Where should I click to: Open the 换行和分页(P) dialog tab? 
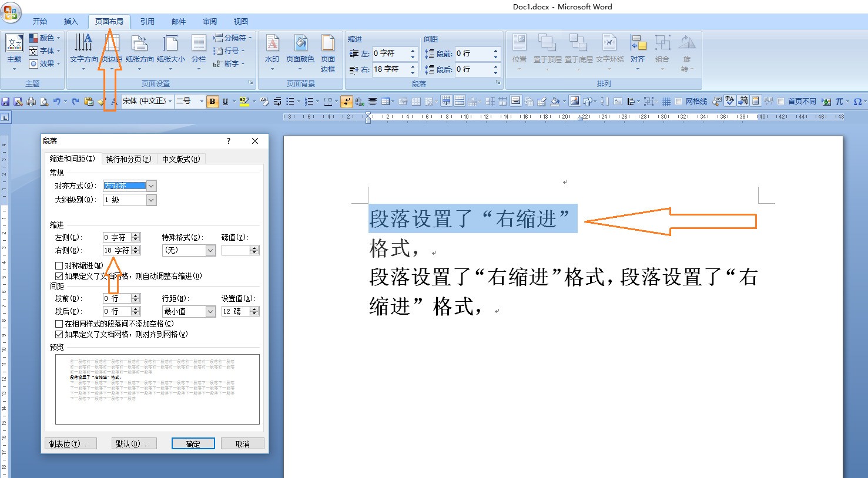click(129, 159)
